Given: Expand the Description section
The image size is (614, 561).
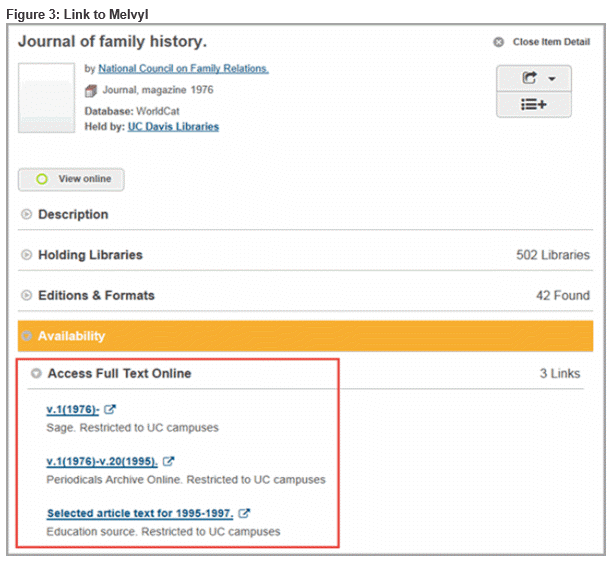Looking at the screenshot, I should click(26, 215).
